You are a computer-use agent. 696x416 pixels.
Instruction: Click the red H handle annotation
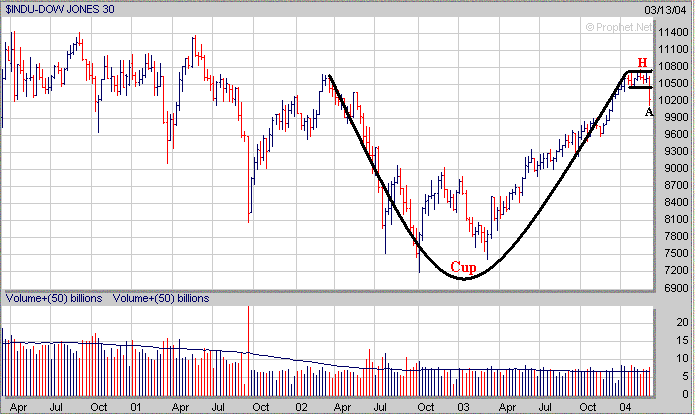(x=642, y=63)
